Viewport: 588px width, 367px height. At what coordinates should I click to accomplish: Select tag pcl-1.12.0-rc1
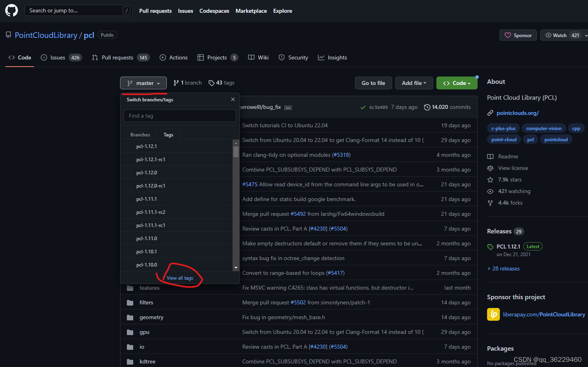[177, 186]
